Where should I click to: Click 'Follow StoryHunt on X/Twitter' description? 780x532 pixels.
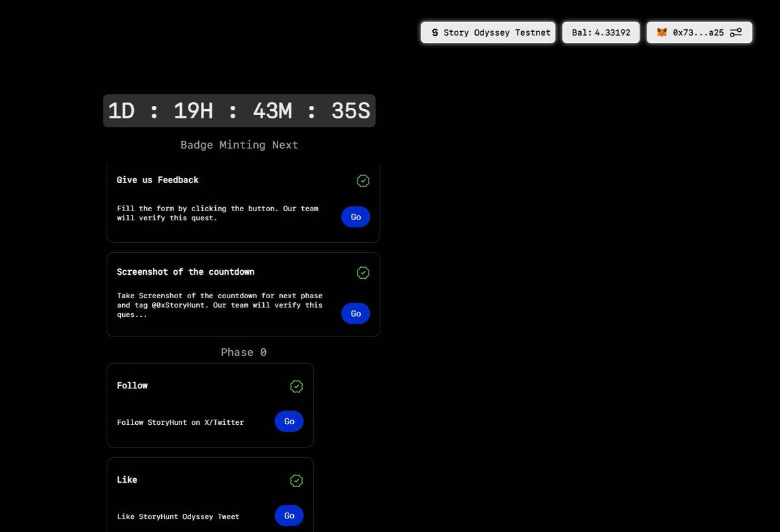pos(181,422)
